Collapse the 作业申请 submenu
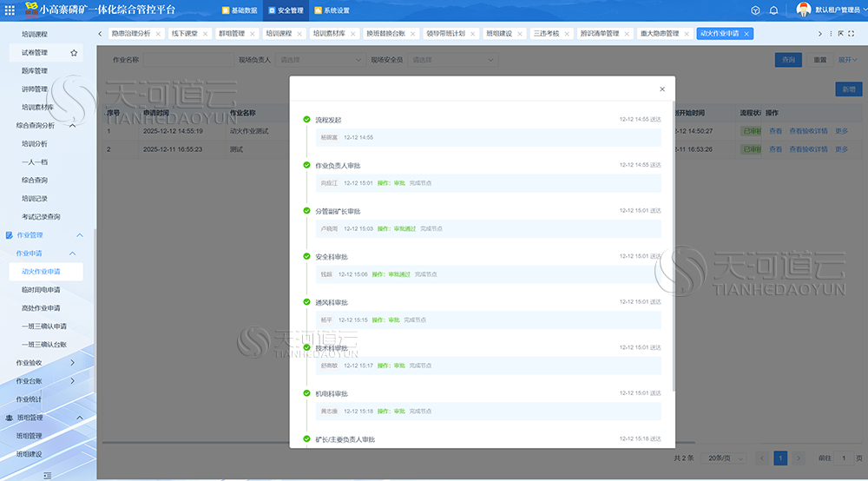 pyautogui.click(x=73, y=254)
